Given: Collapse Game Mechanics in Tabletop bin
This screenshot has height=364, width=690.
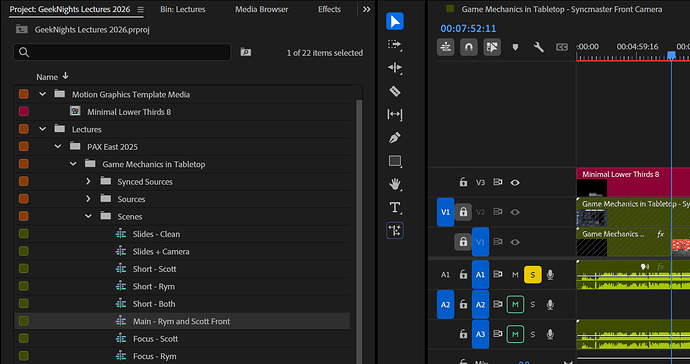Looking at the screenshot, I should pyautogui.click(x=73, y=164).
